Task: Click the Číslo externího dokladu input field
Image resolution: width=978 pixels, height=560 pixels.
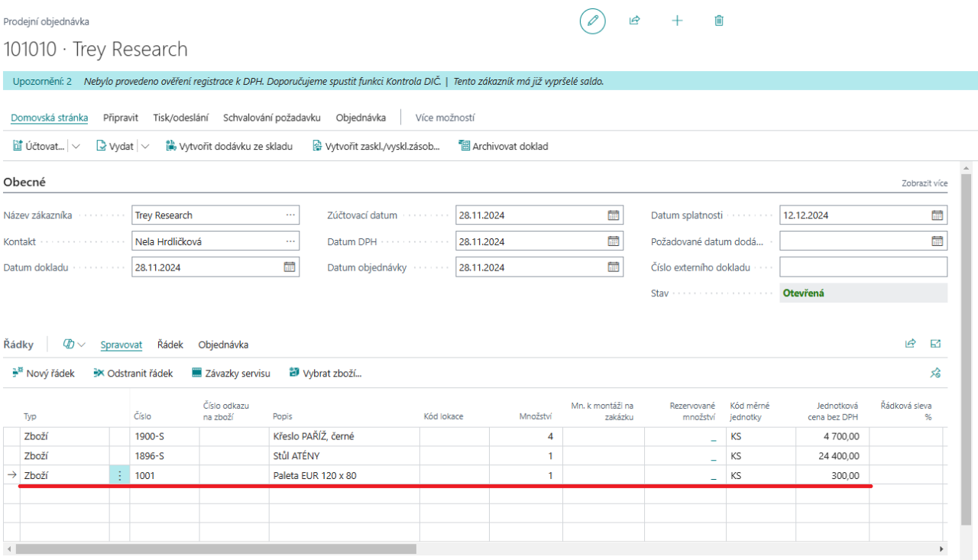Action: click(863, 267)
